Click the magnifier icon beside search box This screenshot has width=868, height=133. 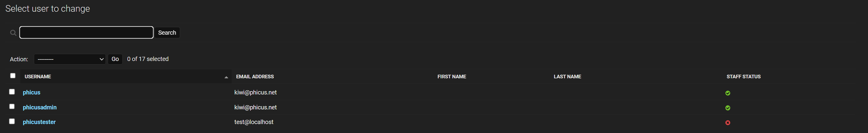pos(13,33)
